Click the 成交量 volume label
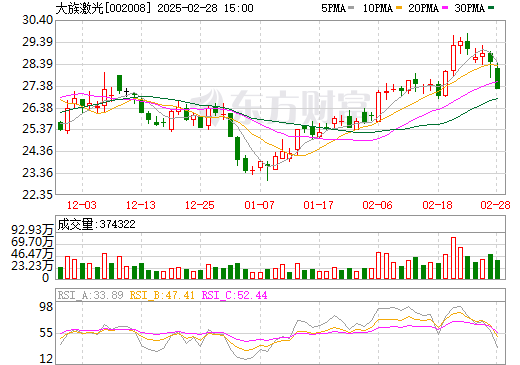520x365 pixels. click(x=75, y=224)
